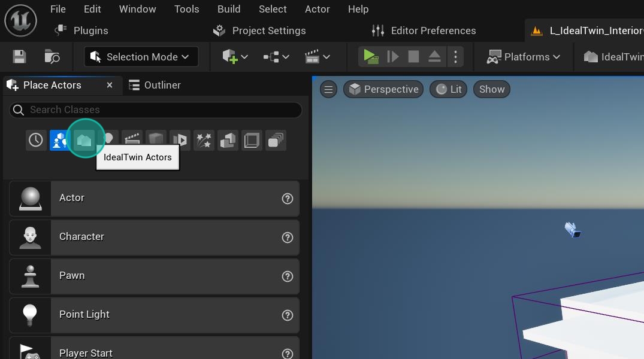644x359 pixels.
Task: Open help for the Actor entry
Action: [x=288, y=199]
